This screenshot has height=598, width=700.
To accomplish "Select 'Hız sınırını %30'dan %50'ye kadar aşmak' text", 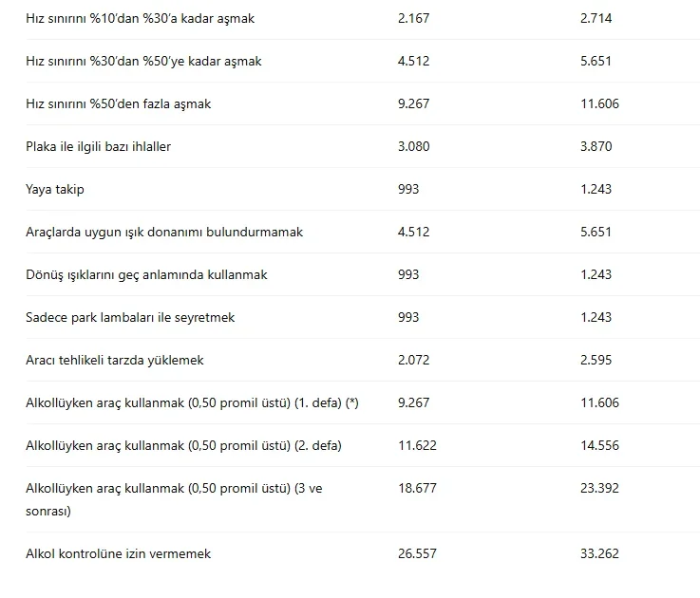I will pyautogui.click(x=143, y=61).
